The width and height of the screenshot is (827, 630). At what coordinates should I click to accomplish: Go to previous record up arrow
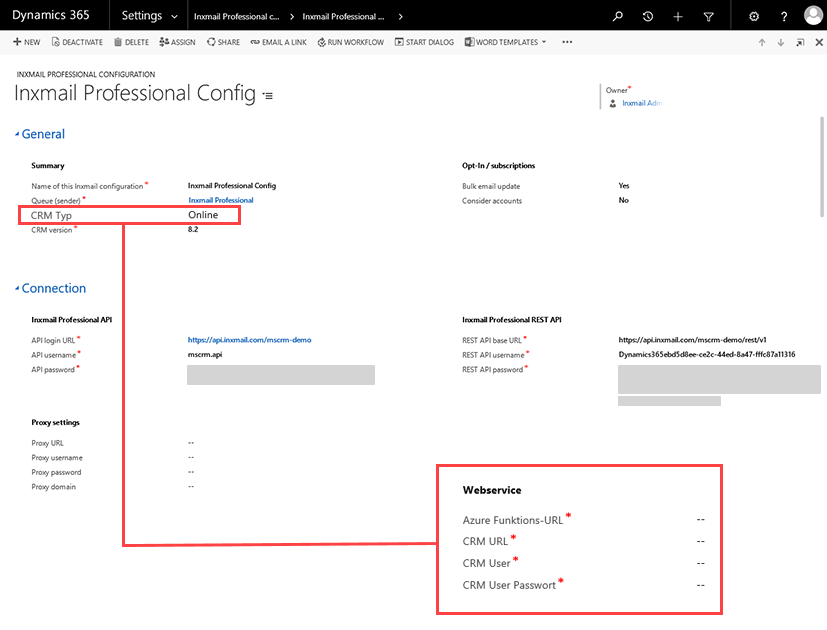point(762,43)
